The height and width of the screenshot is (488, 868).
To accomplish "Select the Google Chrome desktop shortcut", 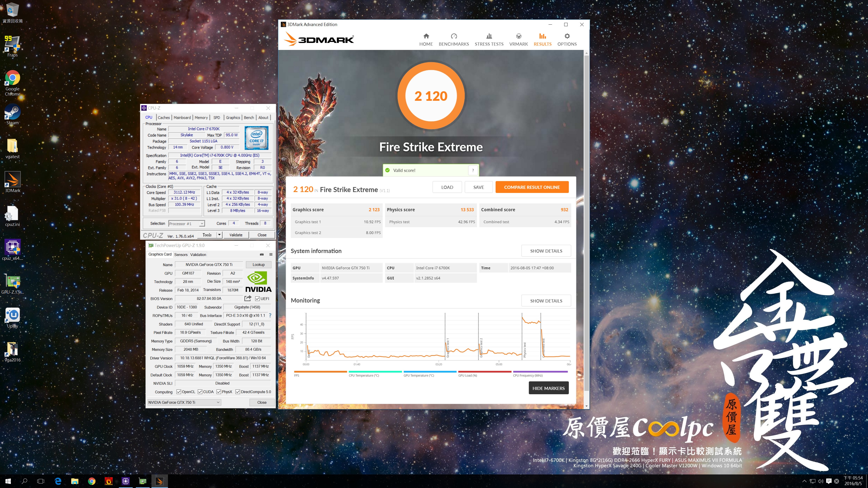I will (12, 83).
